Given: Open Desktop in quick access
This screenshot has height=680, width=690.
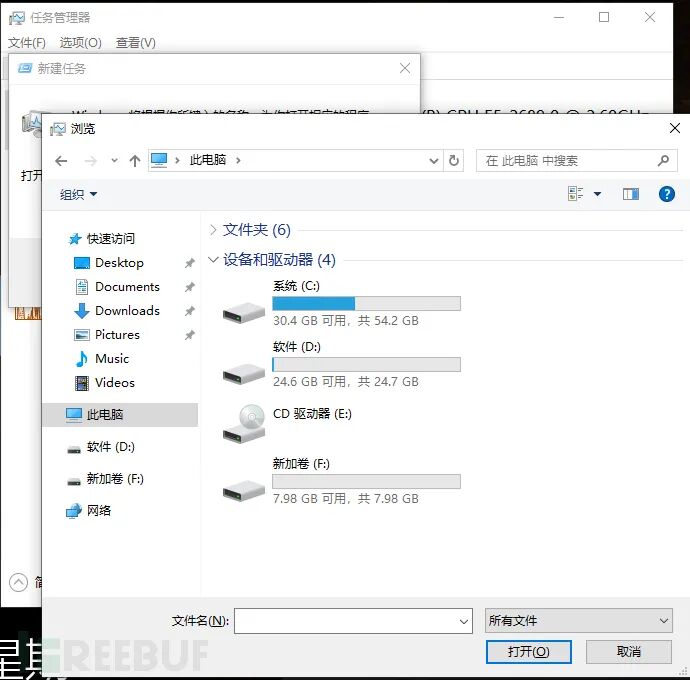Looking at the screenshot, I should click(108, 263).
